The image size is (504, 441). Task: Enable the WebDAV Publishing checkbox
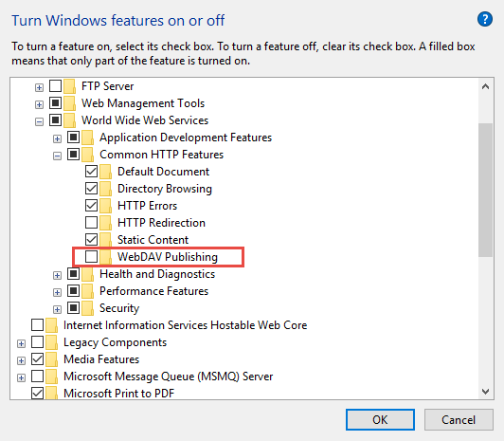[x=91, y=257]
